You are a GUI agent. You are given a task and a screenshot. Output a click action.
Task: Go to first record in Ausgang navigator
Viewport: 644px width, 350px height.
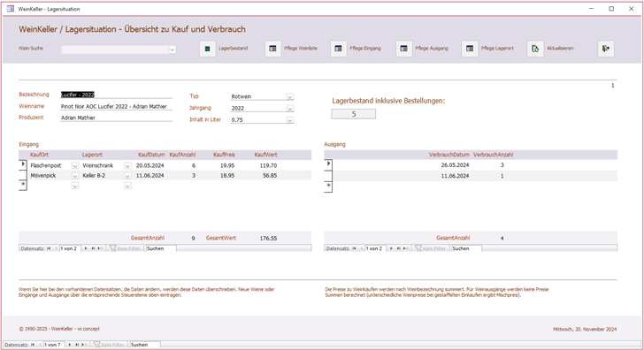coord(354,248)
